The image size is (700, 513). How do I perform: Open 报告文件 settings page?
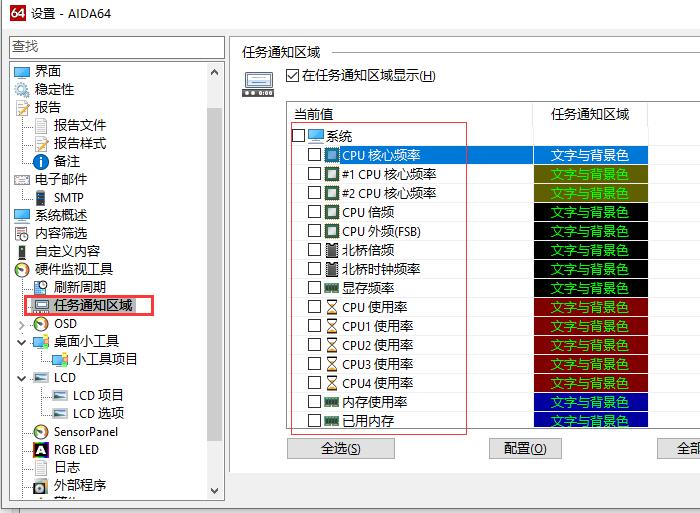tap(80, 125)
